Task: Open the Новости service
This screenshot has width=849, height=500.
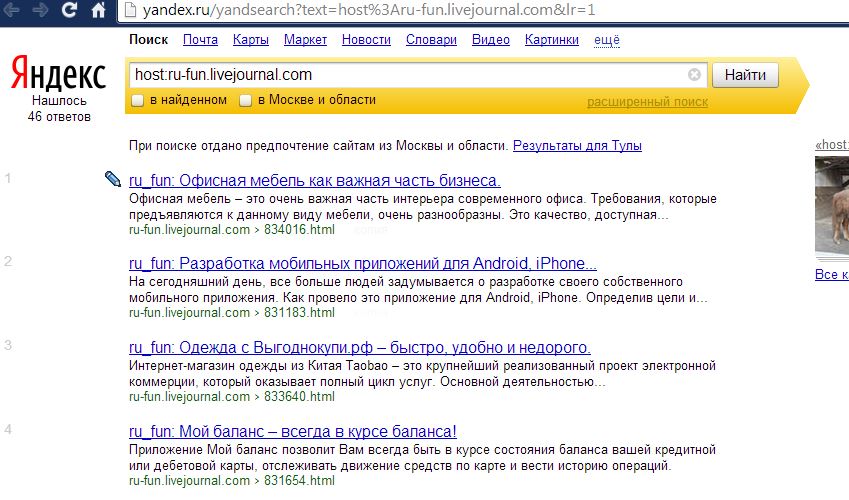Action: click(x=366, y=40)
